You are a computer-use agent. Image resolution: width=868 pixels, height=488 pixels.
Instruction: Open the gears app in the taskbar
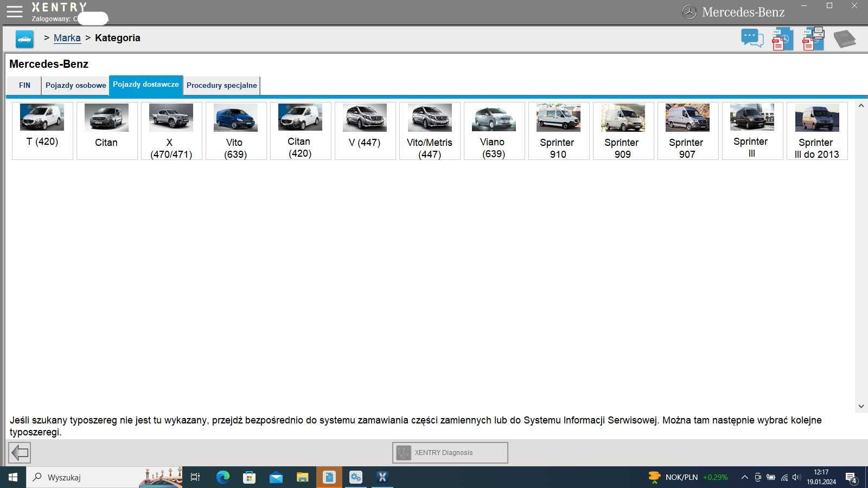click(356, 477)
